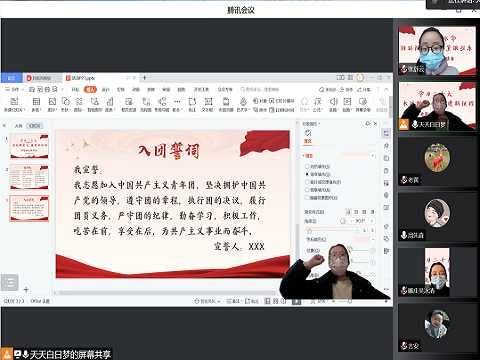Select the first slide thumbnail
Viewport: 480px width, 360px height.
[29, 146]
